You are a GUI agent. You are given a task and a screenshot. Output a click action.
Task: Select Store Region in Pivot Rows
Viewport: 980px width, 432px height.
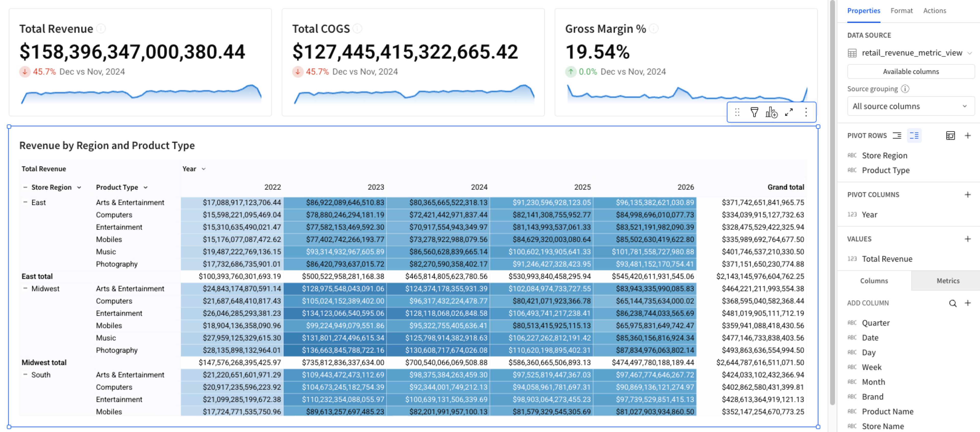884,155
